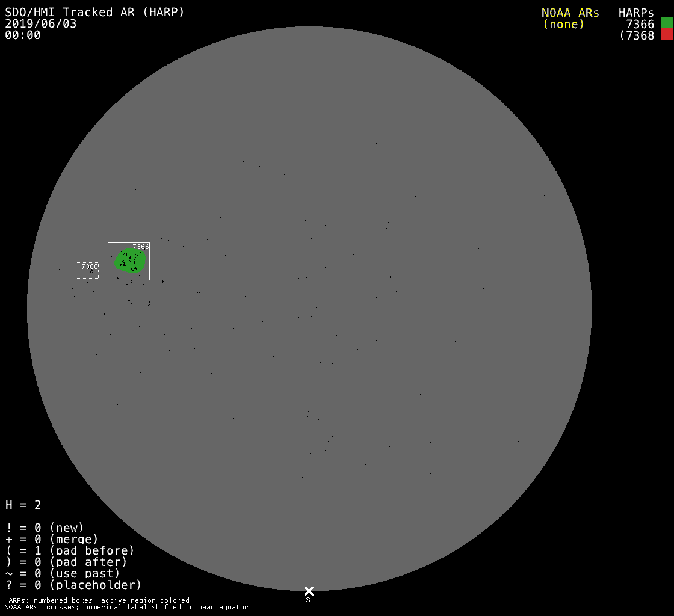This screenshot has width=674, height=616.
Task: Click the 'NOAA ARs' yellow heading
Action: 570,13
